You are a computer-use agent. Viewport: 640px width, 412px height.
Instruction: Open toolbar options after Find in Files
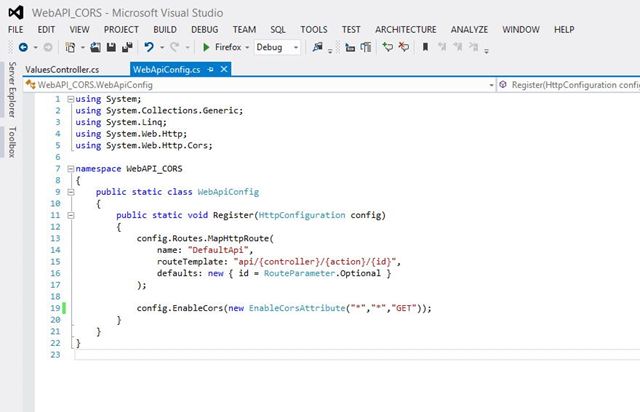[x=330, y=51]
